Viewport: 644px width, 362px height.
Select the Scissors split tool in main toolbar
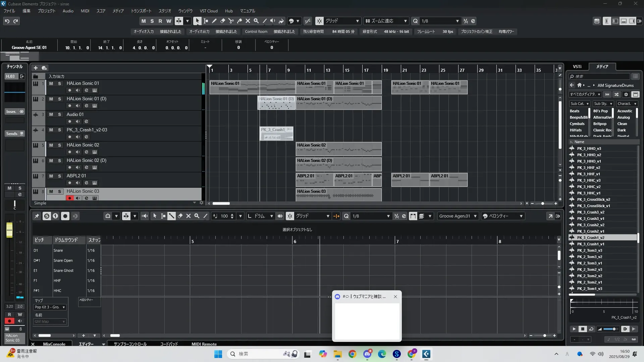click(x=231, y=21)
